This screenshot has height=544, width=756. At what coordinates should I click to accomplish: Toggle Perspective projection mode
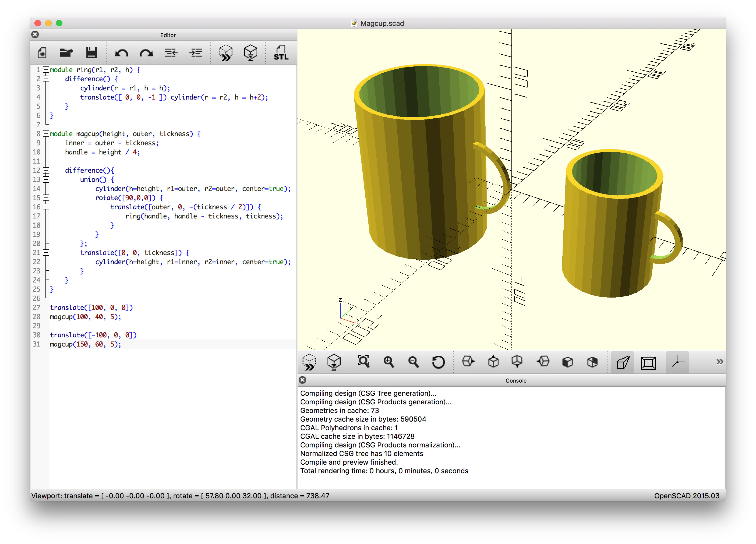[x=623, y=362]
